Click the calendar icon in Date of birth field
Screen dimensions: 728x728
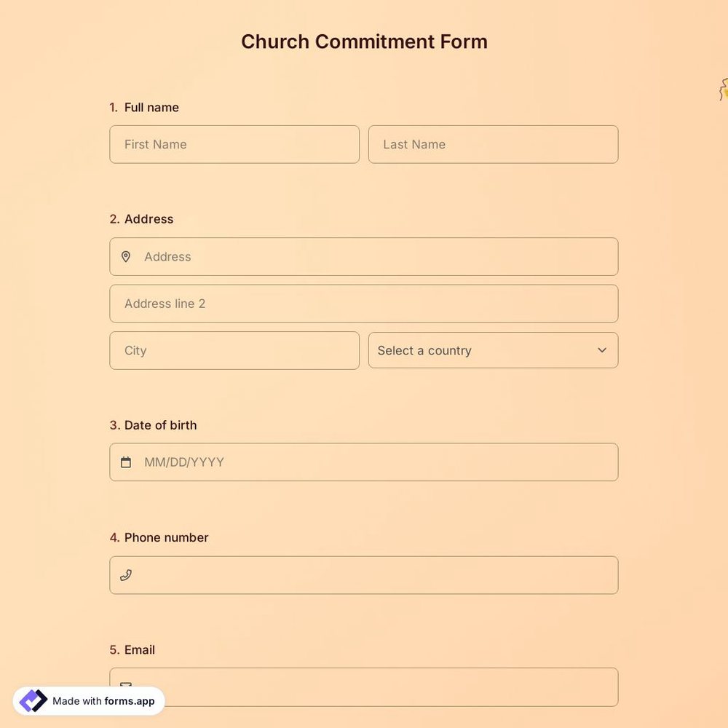(125, 462)
